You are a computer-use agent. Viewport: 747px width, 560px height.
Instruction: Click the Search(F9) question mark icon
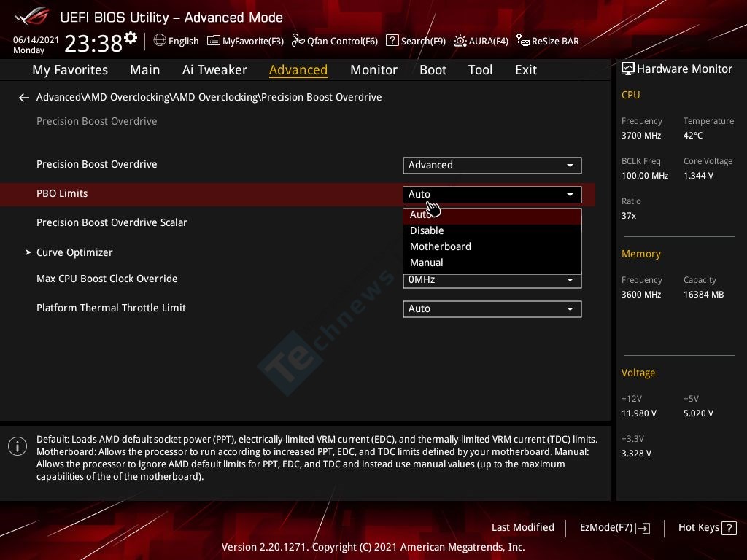[392, 41]
